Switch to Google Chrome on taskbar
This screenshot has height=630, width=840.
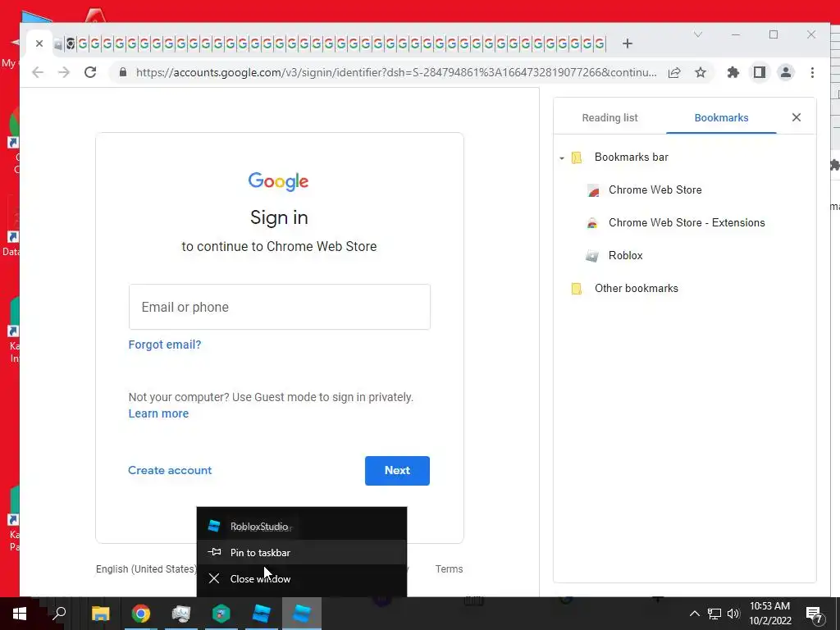[x=141, y=614]
